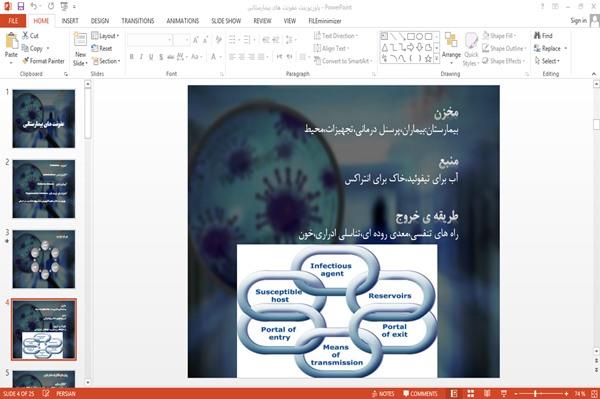Select the star shape in shapes gallery

point(428,59)
